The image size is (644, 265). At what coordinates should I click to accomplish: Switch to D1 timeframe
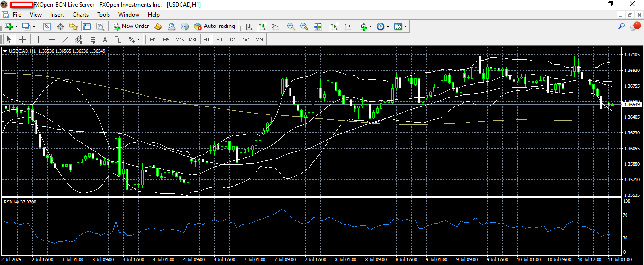tap(233, 39)
